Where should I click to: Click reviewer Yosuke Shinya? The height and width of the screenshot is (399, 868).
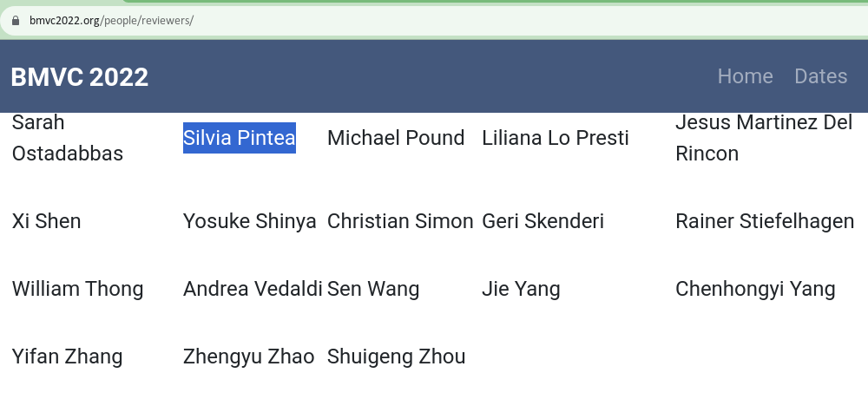[250, 221]
